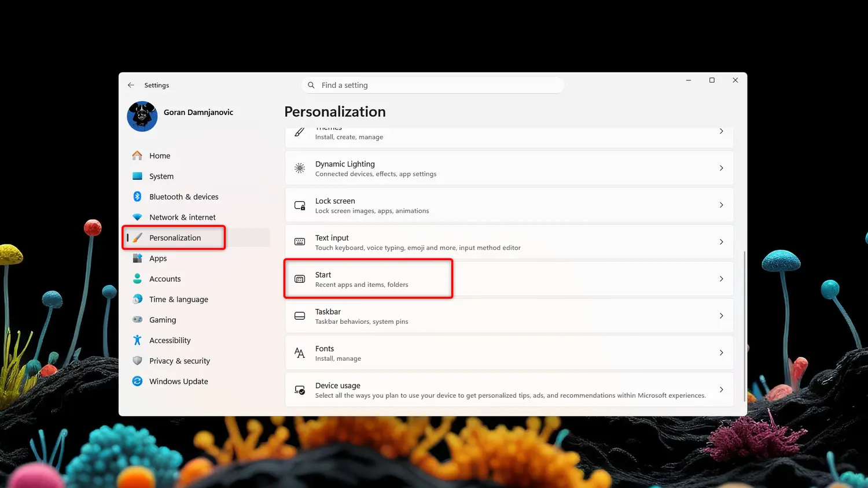
Task: Select Accessibility in sidebar
Action: click(x=198, y=341)
